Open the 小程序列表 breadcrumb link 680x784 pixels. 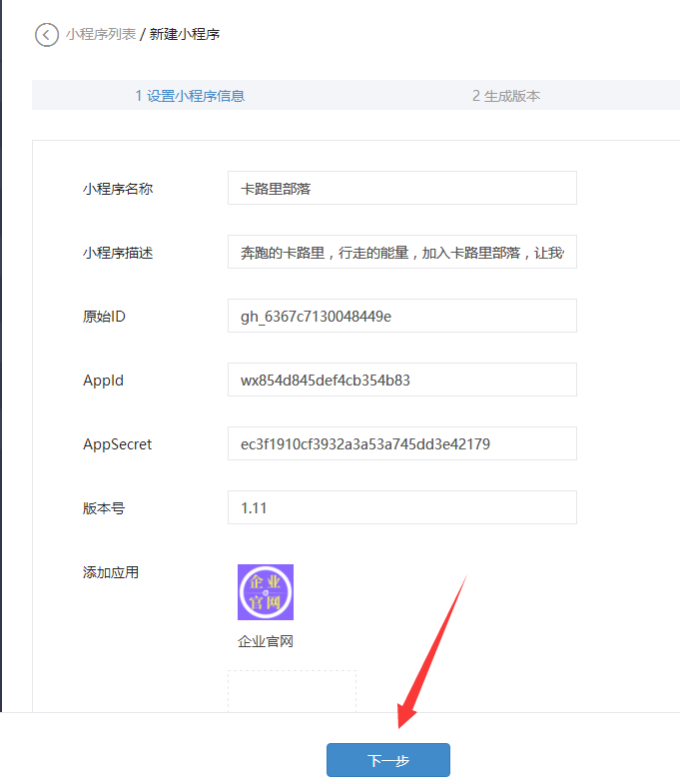tap(101, 35)
